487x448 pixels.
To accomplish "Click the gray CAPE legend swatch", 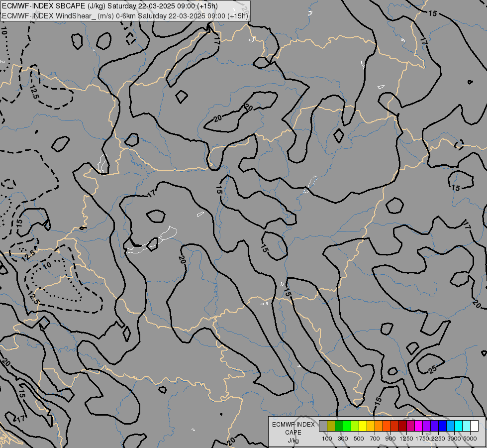I will point(323,426).
